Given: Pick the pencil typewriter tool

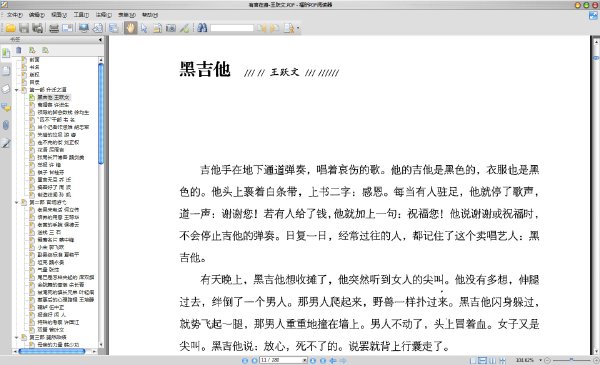Looking at the screenshot, I should (184, 28).
